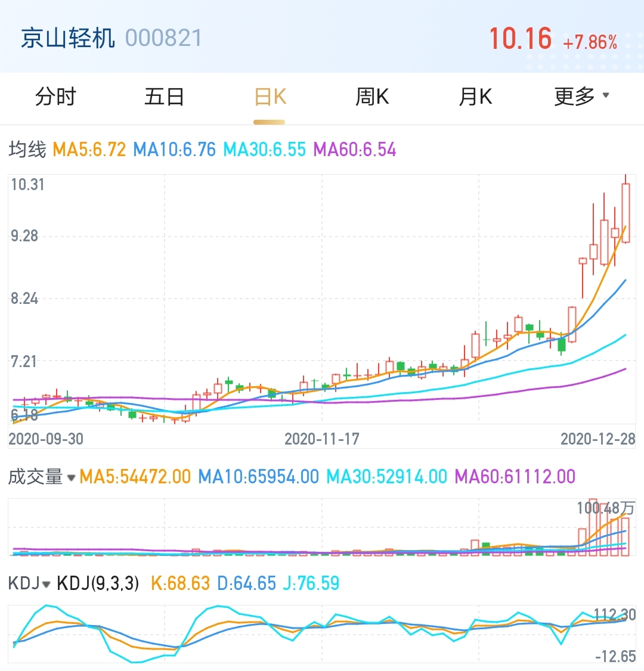Viewport: 644px width, 671px height.
Task: Click the 8.24 price axis label
Action: point(24,299)
